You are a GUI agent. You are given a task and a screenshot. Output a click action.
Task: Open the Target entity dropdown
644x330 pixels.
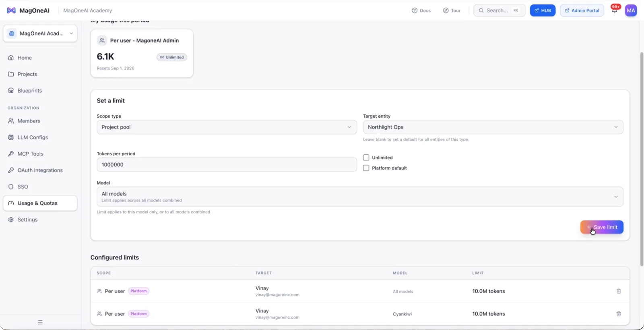point(493,127)
